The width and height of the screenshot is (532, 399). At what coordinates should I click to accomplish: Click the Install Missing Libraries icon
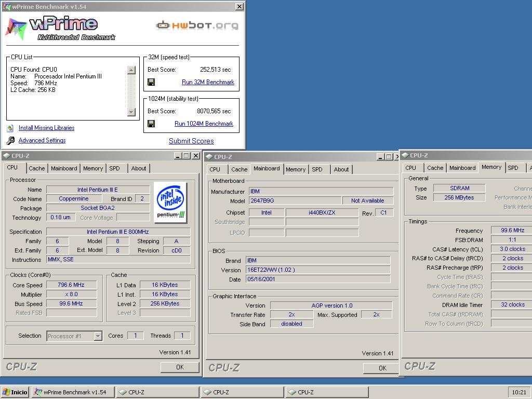coord(10,128)
